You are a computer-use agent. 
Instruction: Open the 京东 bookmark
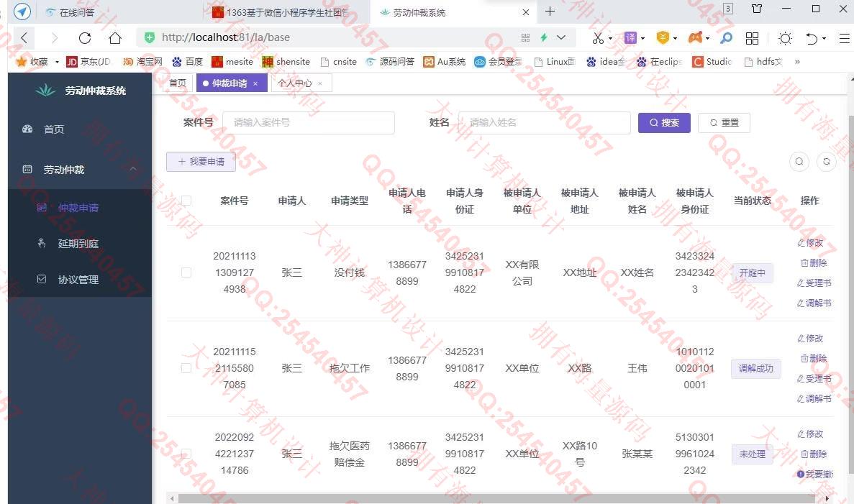pos(88,62)
